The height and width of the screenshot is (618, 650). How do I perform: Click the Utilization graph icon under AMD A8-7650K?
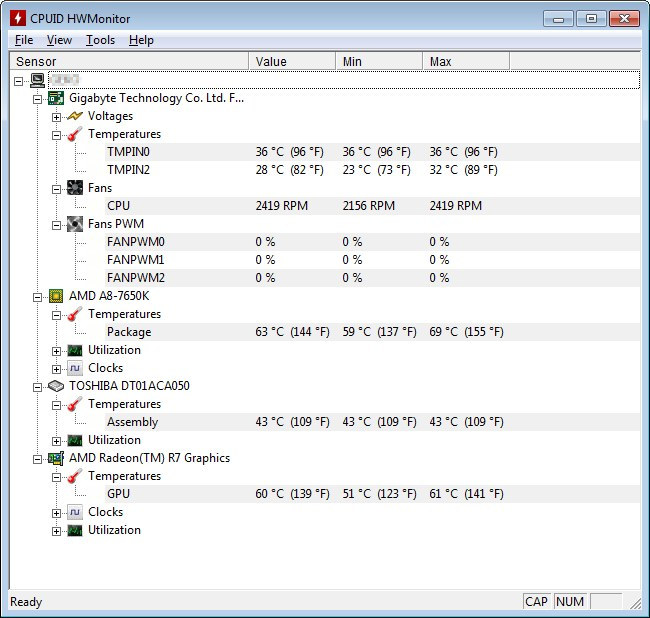(x=75, y=350)
